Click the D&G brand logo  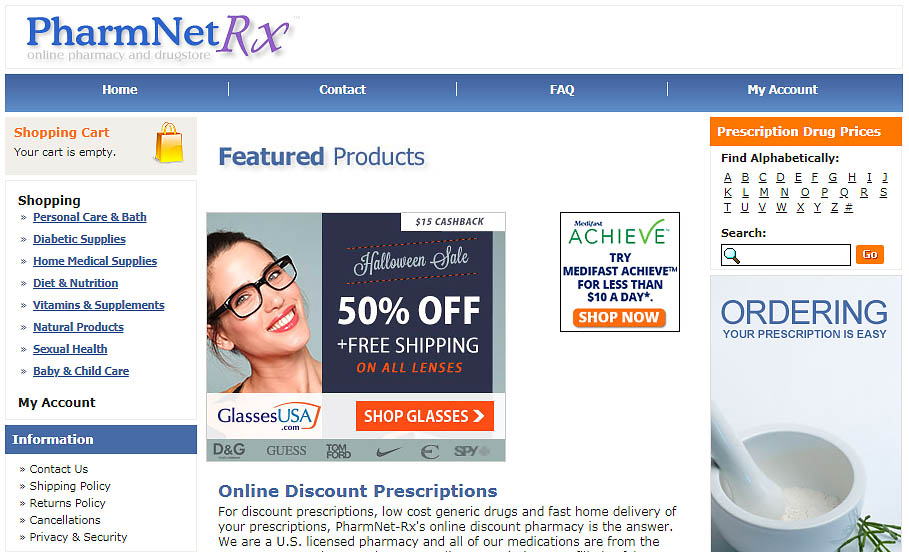229,451
